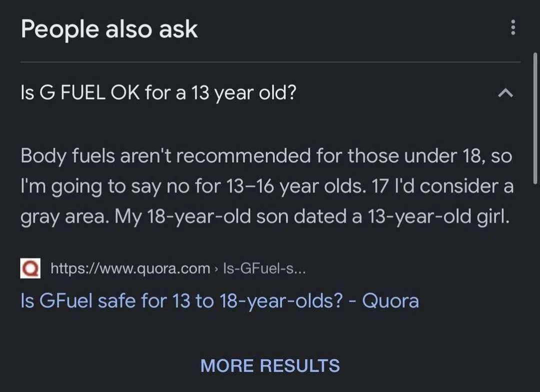Click the "›" separator in the Quora URL

point(216,269)
